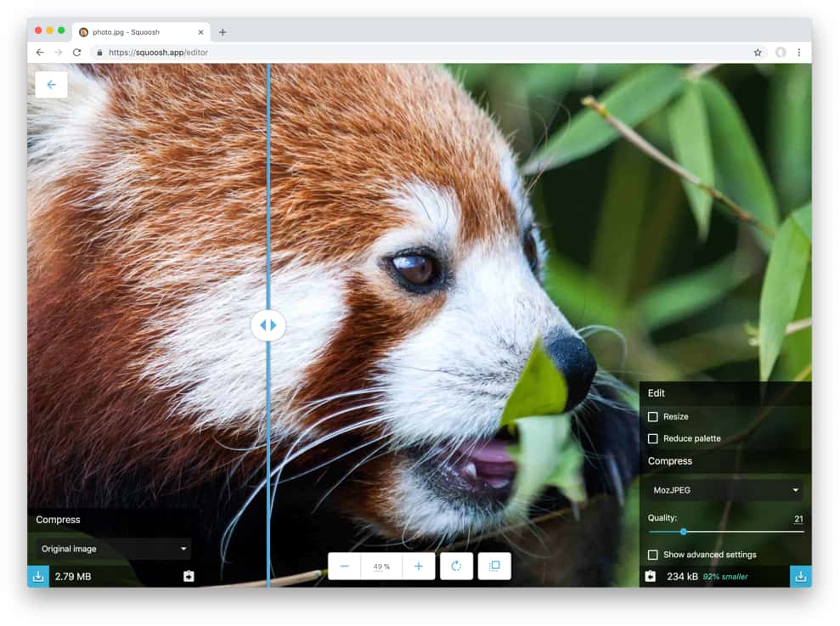This screenshot has width=840, height=626.
Task: Click the side-by-side view icon beside rotate
Action: (x=494, y=566)
